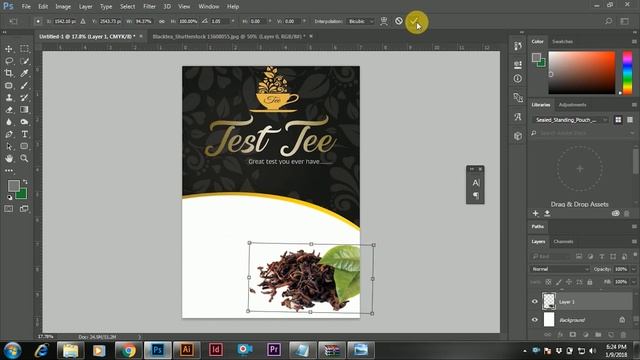Select the Brush tool
Screen dimensions: 640x360
click(24, 85)
